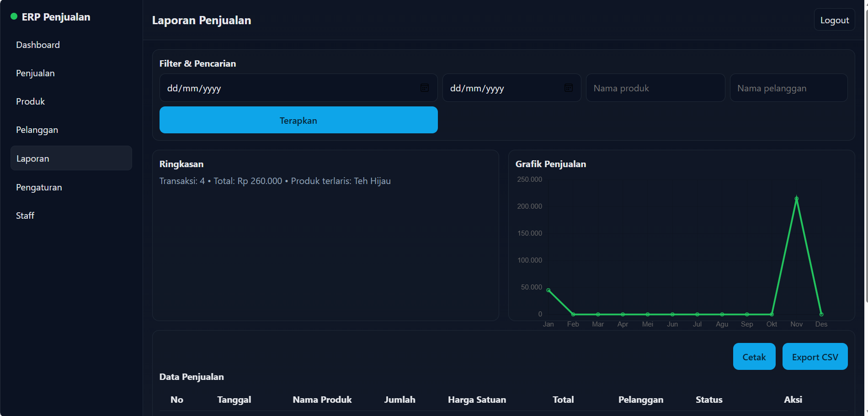Focus the Nama pelanggan input field

click(x=788, y=88)
